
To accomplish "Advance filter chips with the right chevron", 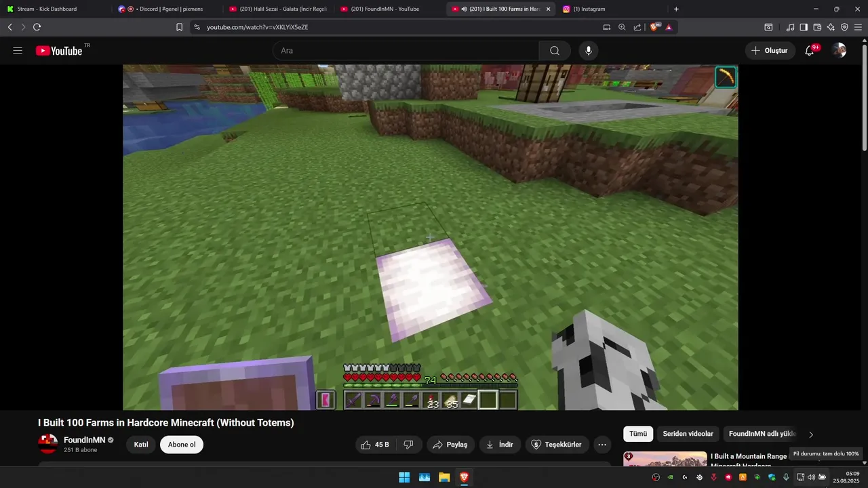I will (x=811, y=434).
